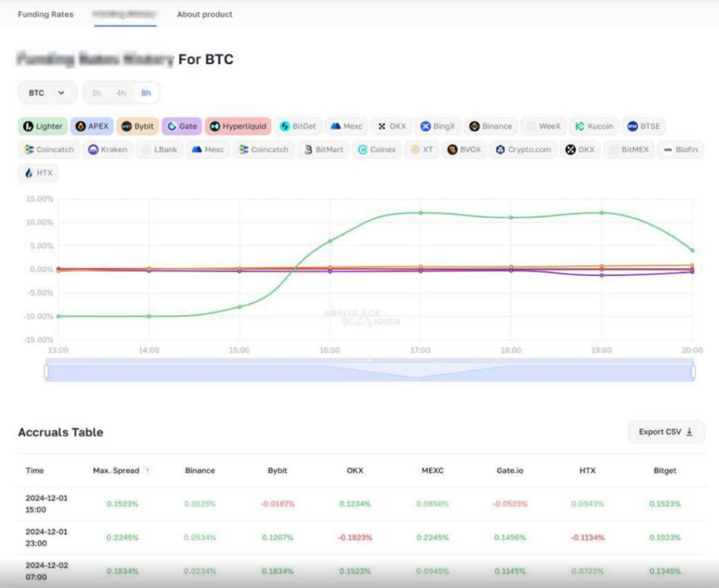Click the Bybit column header in Accruals Table

[x=277, y=471]
